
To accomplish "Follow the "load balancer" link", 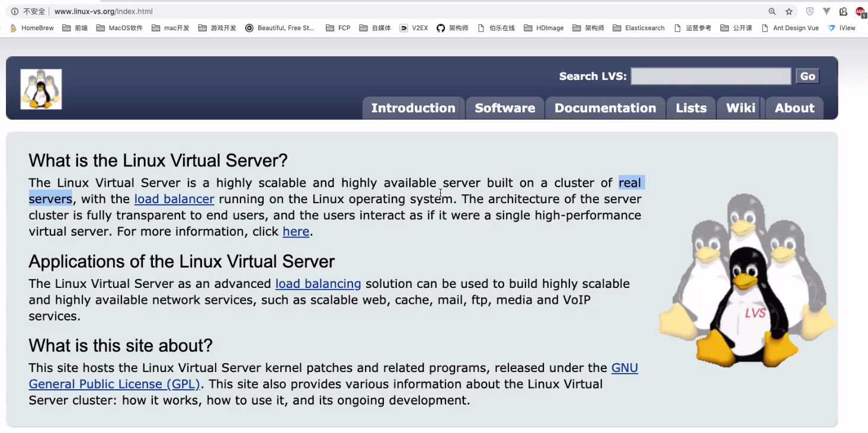I will coord(174,199).
